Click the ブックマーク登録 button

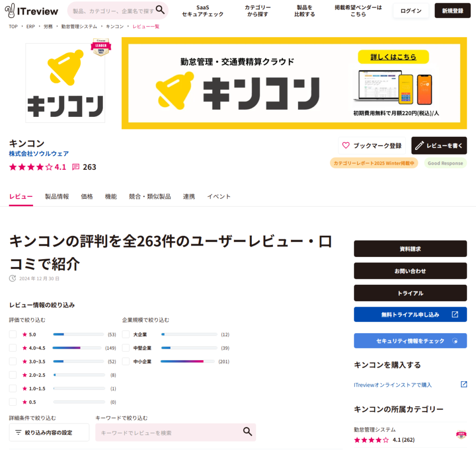point(372,146)
